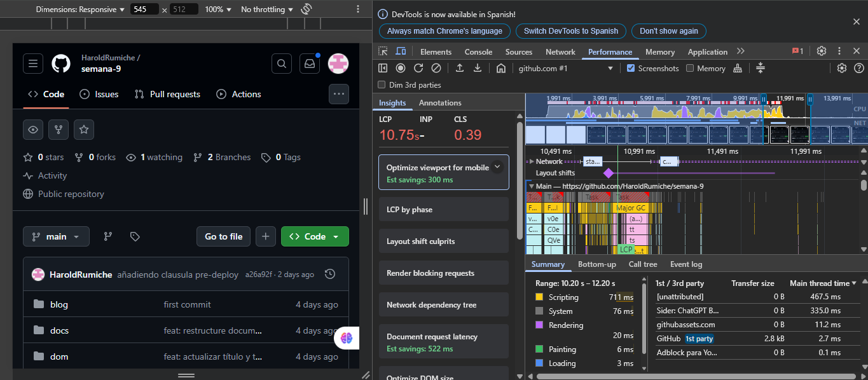Click the download trace icon
The height and width of the screenshot is (380, 868).
tap(478, 69)
